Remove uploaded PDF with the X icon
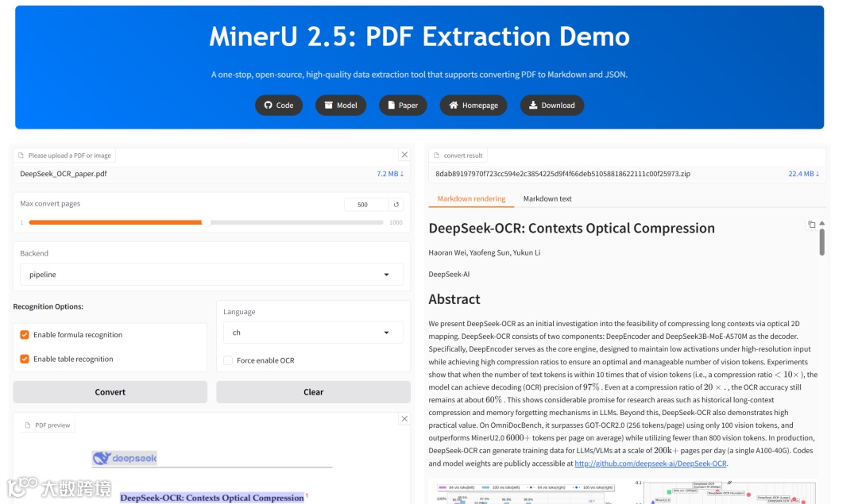The width and height of the screenshot is (858, 504). pos(404,155)
